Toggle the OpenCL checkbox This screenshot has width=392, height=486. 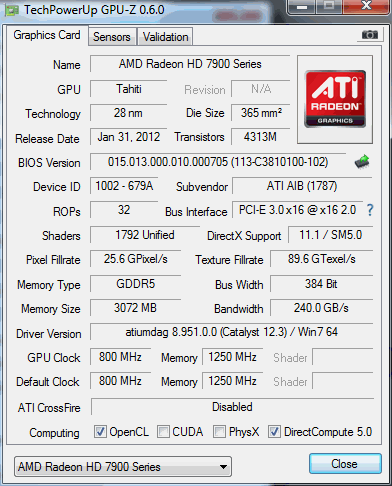click(100, 431)
